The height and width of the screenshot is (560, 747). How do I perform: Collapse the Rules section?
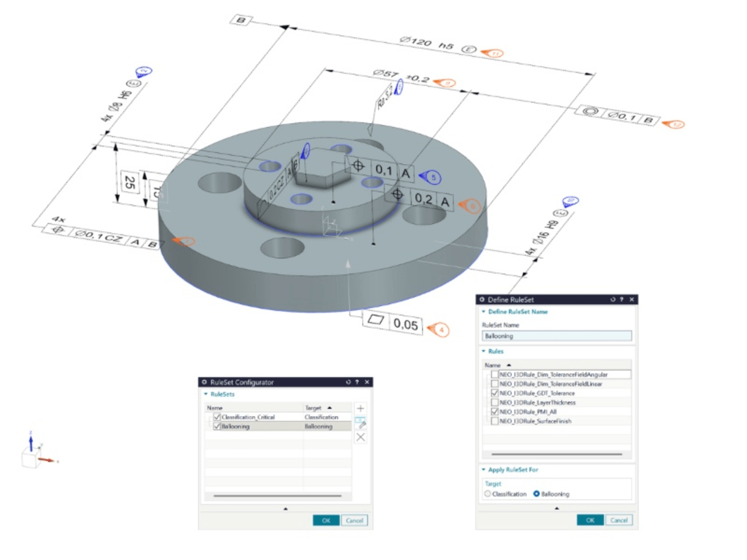(484, 351)
